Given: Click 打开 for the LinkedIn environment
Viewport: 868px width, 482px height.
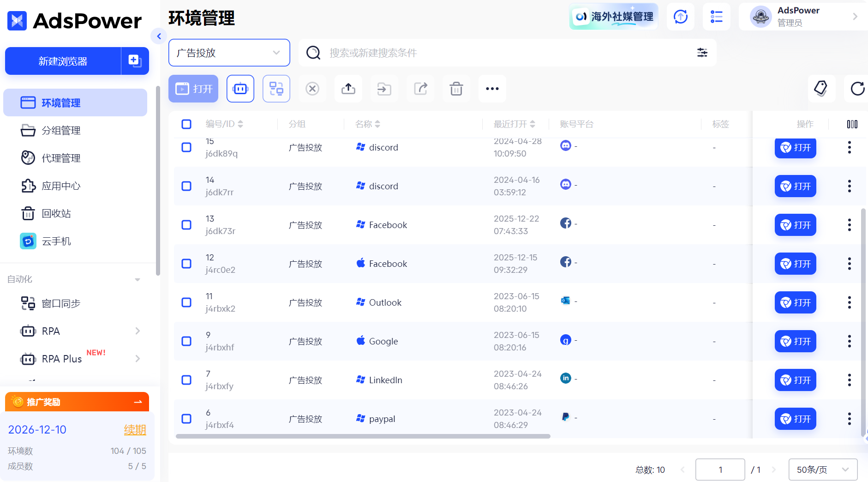Looking at the screenshot, I should click(795, 380).
